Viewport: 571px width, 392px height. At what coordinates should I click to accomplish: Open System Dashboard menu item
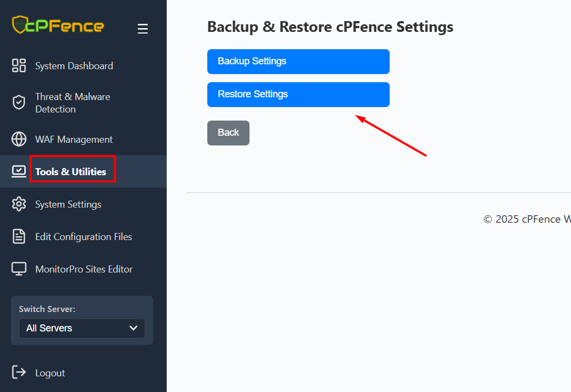tap(74, 66)
